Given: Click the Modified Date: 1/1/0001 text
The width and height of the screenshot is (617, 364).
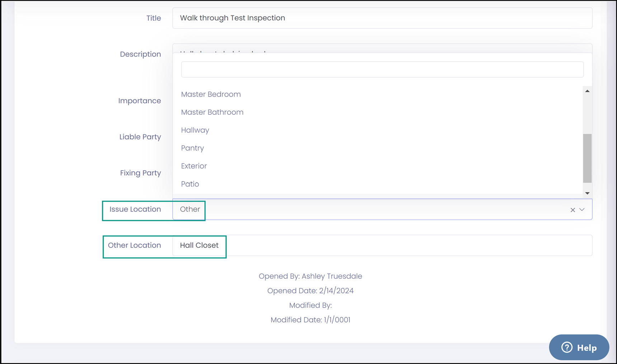Looking at the screenshot, I should point(310,320).
